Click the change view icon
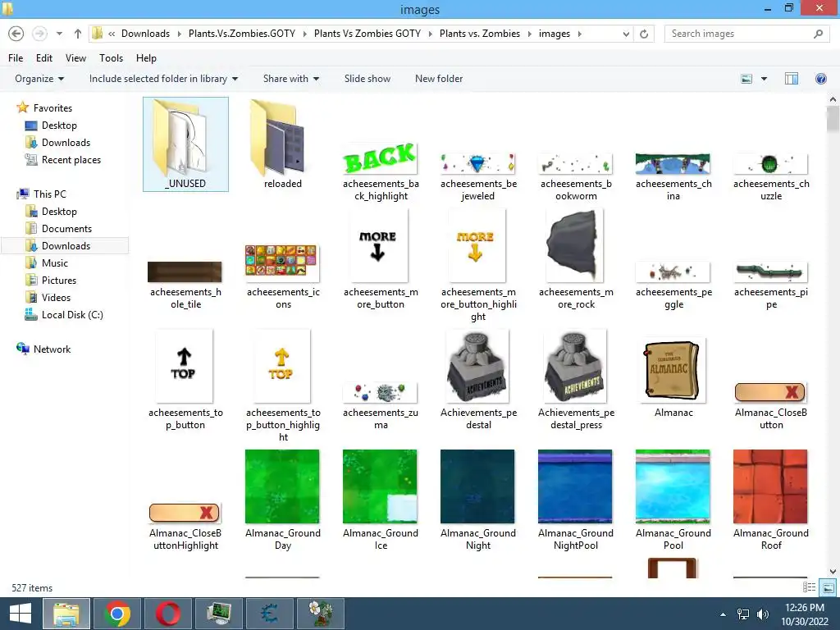The height and width of the screenshot is (630, 840). point(746,79)
